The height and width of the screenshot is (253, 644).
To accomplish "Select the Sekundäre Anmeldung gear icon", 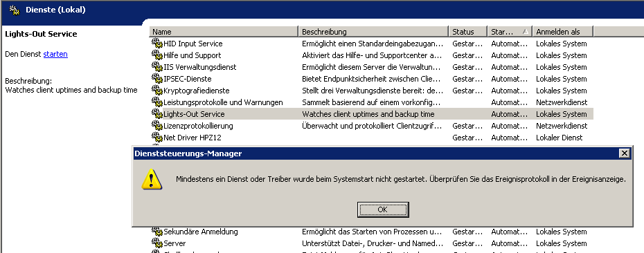I will pos(157,232).
